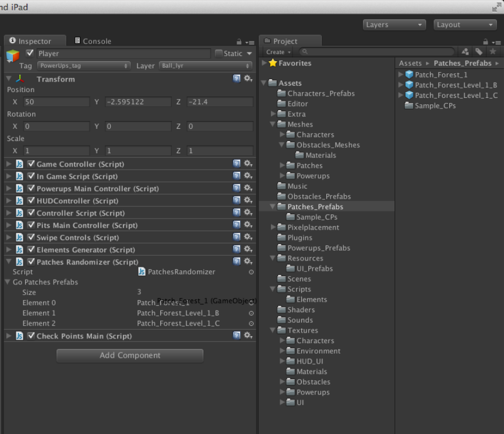
Task: Lock the Inspector panel
Action: (x=239, y=42)
